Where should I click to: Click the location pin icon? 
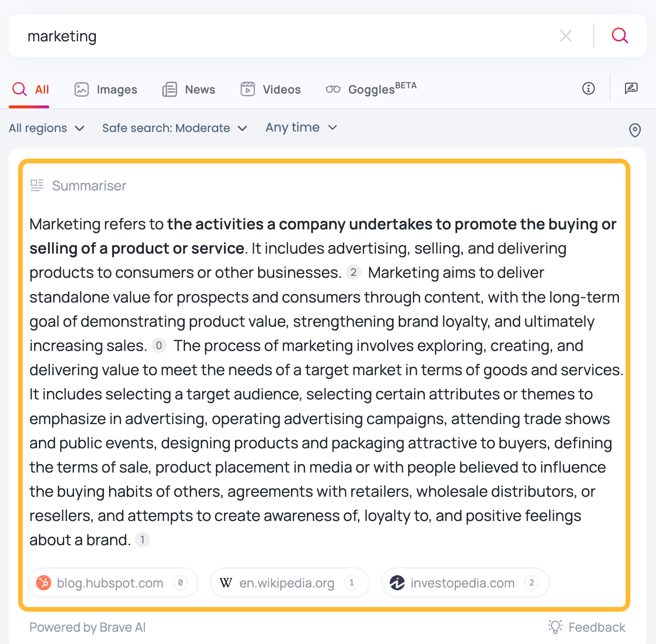635,130
